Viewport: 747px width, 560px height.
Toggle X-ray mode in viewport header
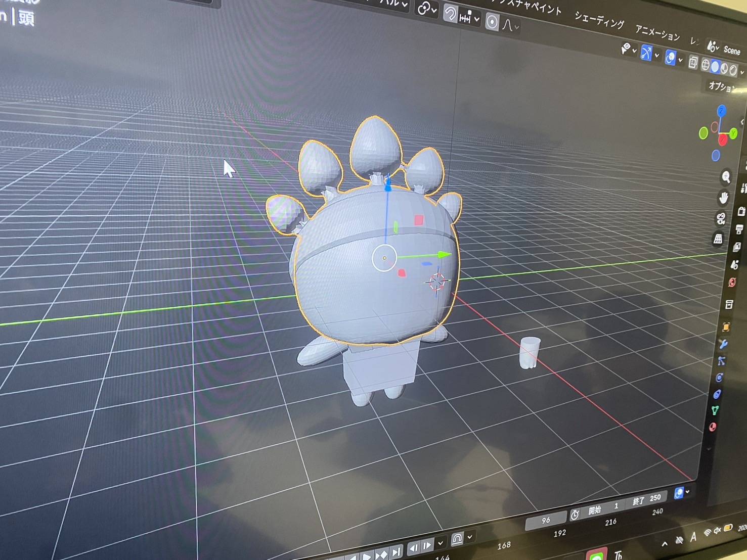(x=693, y=63)
